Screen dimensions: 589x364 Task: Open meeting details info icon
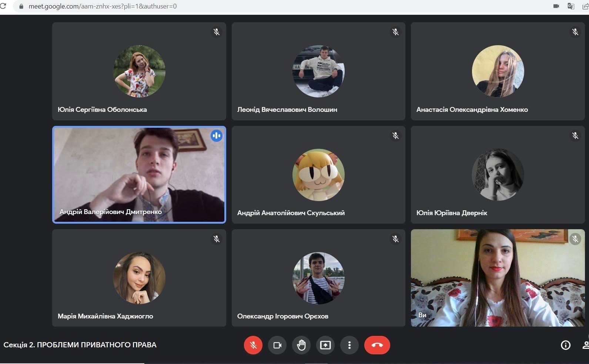pos(565,345)
